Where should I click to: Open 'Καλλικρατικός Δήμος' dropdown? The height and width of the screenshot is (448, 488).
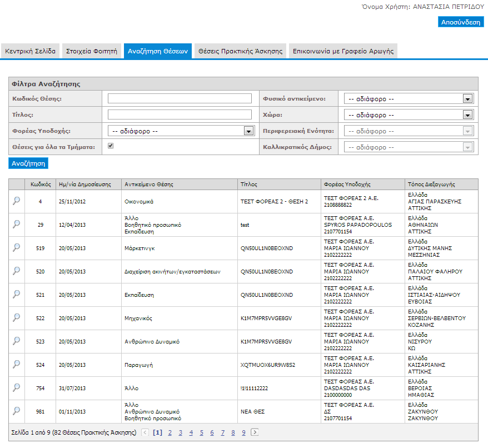click(x=409, y=147)
